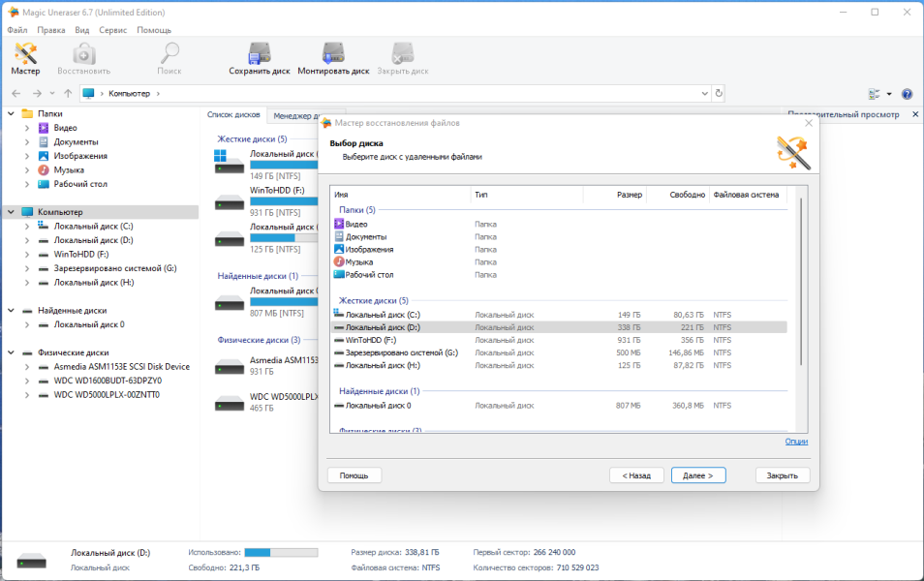Expand WinToHDD (F:) tree node

click(x=27, y=254)
